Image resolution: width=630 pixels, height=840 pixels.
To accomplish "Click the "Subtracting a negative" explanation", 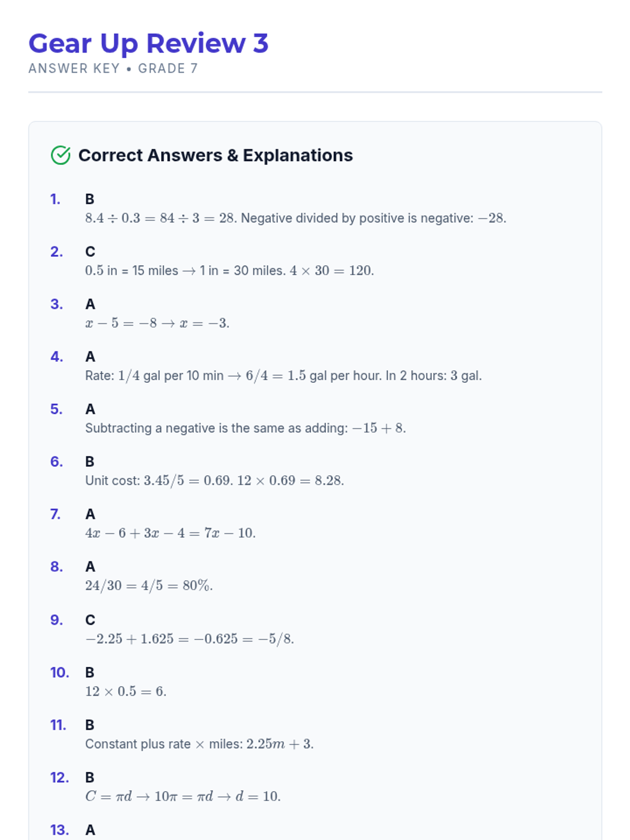I will pyautogui.click(x=245, y=428).
